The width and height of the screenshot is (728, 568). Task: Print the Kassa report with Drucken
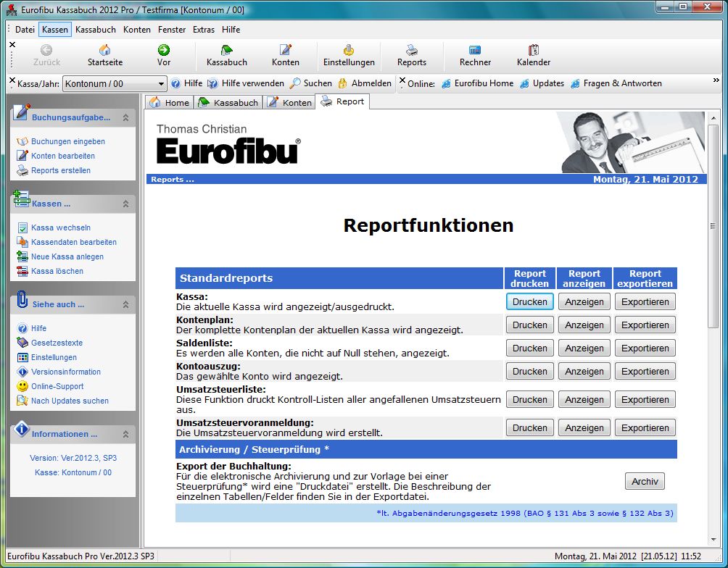[x=530, y=301]
